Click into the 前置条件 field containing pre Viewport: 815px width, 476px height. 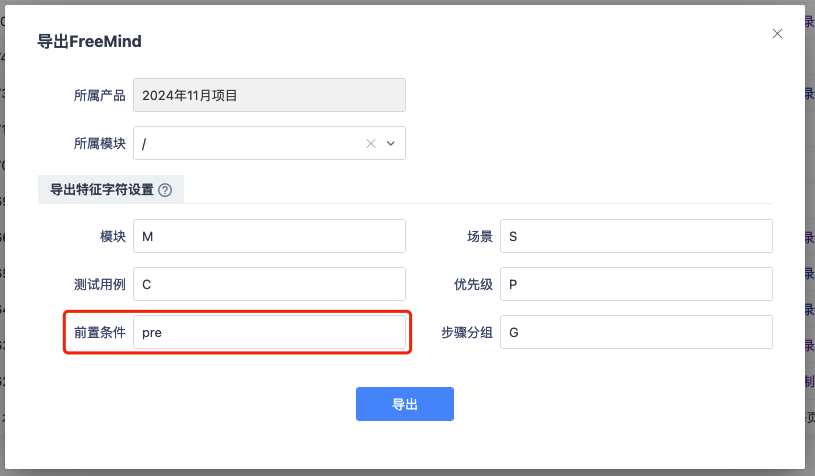coord(269,332)
